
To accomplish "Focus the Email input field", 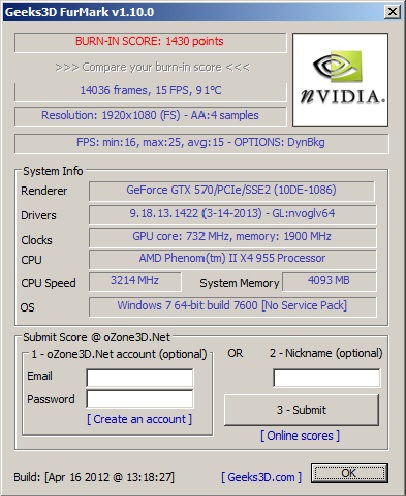I will [x=140, y=378].
